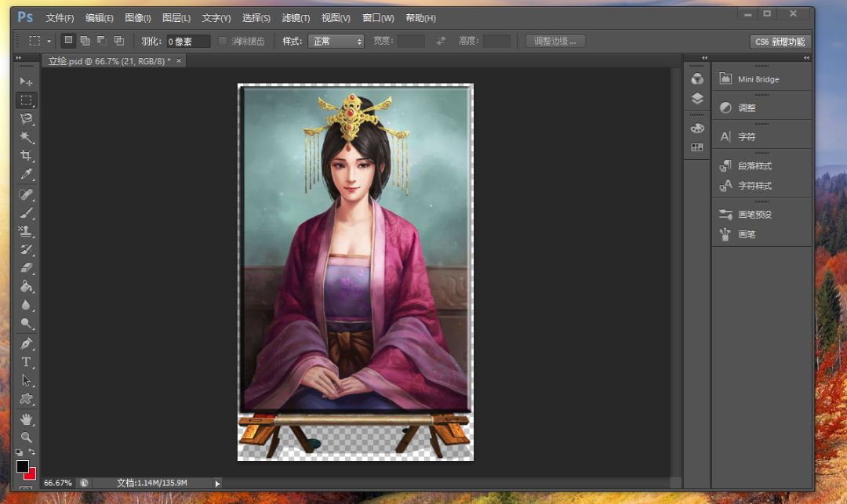Select the Pen tool
847x504 pixels.
tap(27, 343)
